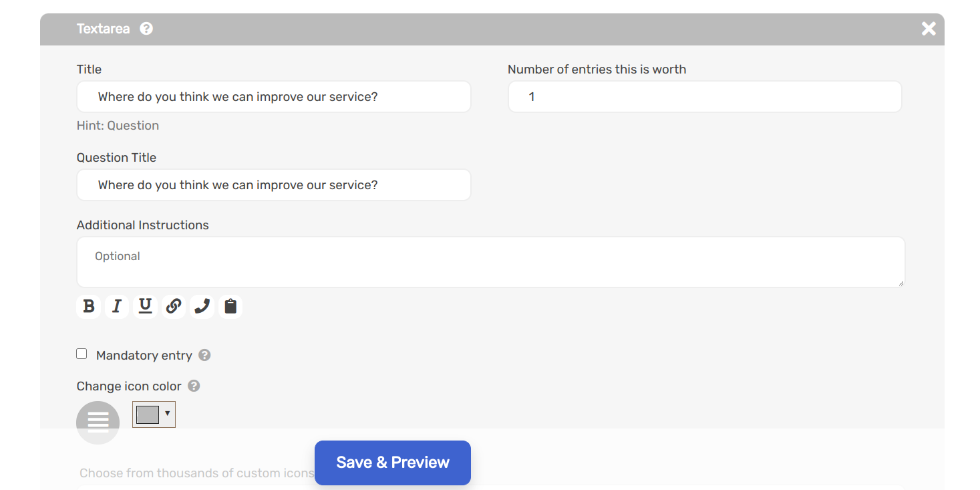Open the icon color picker dropdown arrow
Screen dimensions: 980x490
167,414
